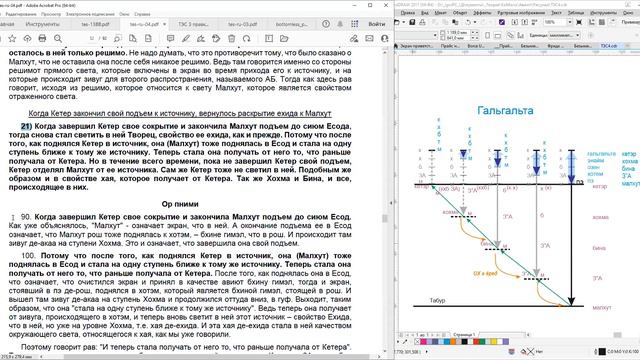Open the Окно menu in Acrobat
Viewport: 640px width, 360px height.
point(124,14)
